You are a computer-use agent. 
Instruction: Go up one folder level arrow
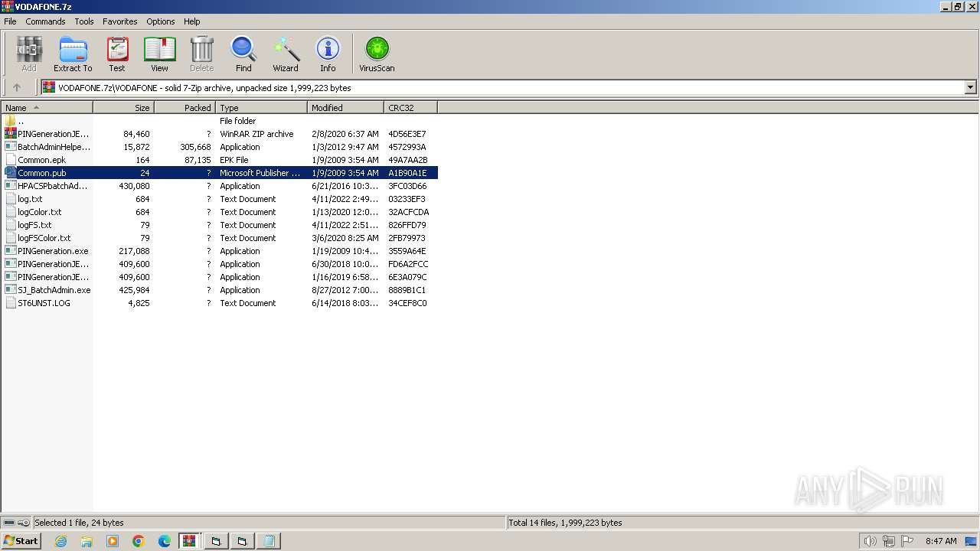(17, 87)
